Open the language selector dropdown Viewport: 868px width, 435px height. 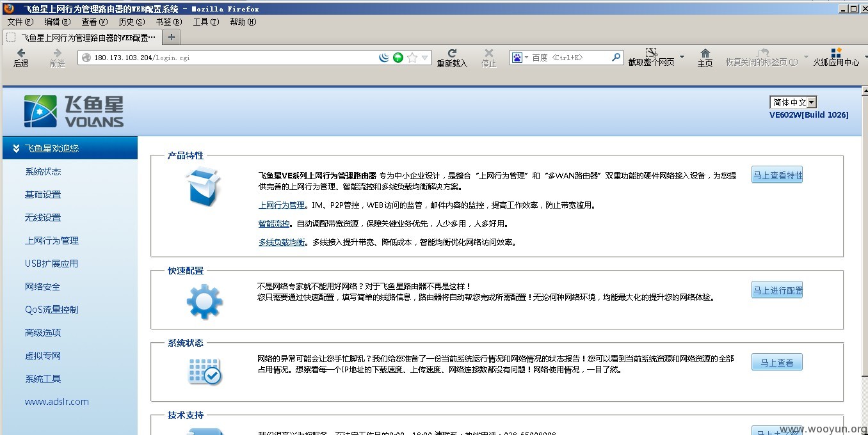(793, 102)
